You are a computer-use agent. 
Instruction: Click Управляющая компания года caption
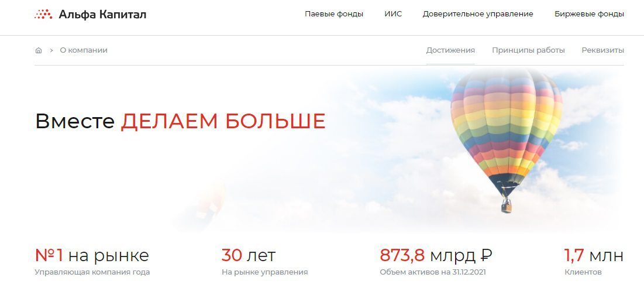pos(92,272)
